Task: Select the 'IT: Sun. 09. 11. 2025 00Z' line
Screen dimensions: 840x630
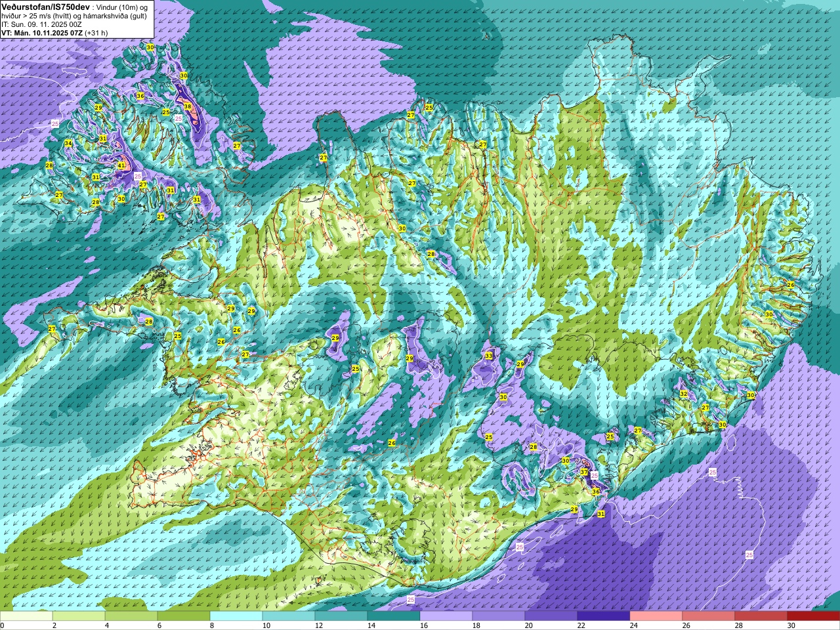Action: point(41,24)
